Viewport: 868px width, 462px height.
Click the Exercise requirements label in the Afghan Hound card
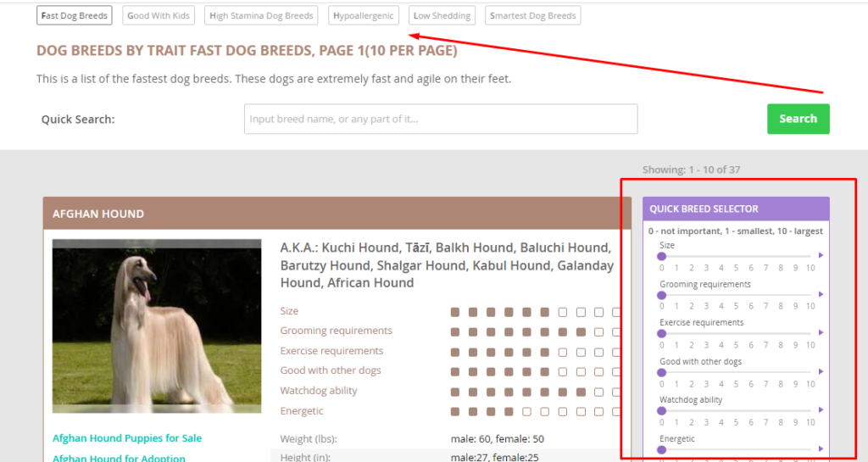[331, 351]
